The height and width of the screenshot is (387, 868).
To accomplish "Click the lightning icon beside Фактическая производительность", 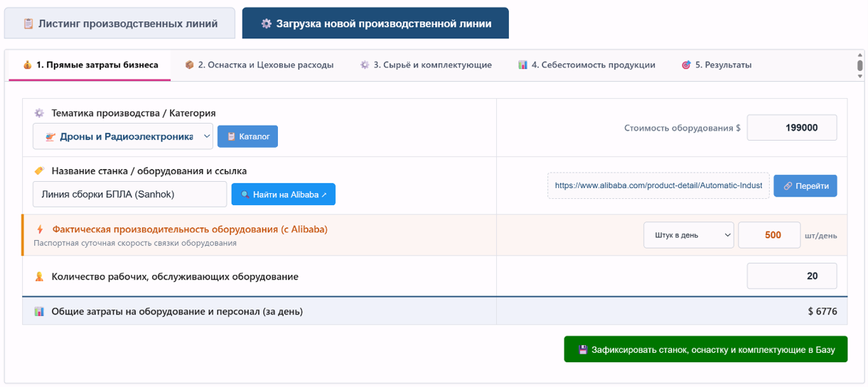I will pyautogui.click(x=40, y=229).
